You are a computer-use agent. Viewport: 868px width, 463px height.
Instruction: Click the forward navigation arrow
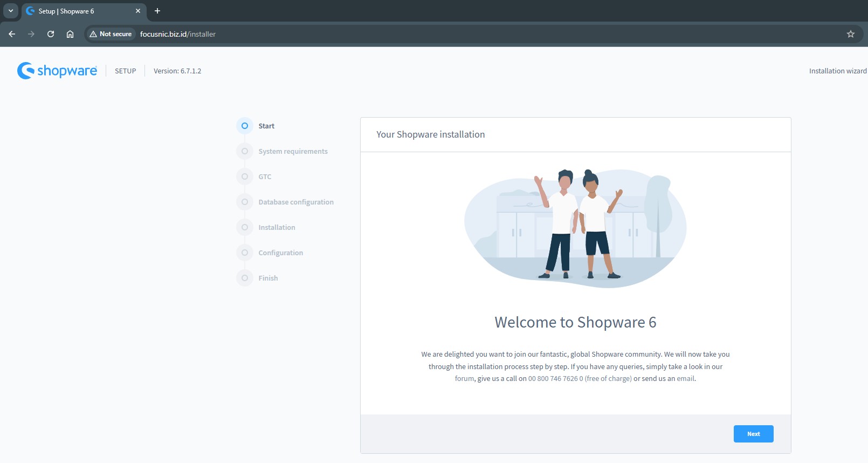[x=31, y=34]
